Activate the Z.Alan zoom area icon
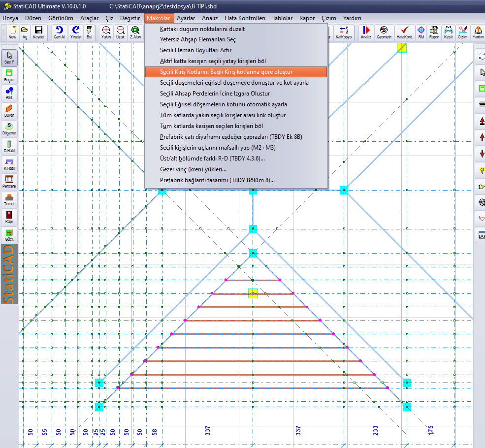The image size is (485, 448). tap(135, 32)
